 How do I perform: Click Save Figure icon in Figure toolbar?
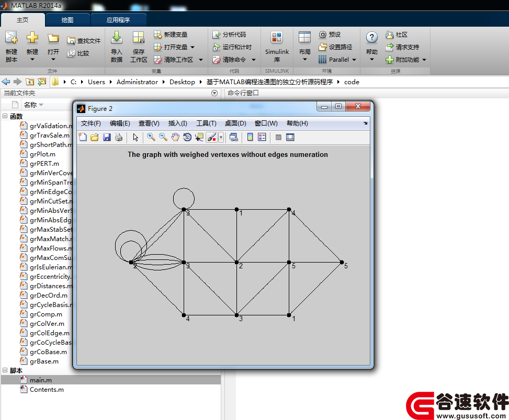[107, 137]
